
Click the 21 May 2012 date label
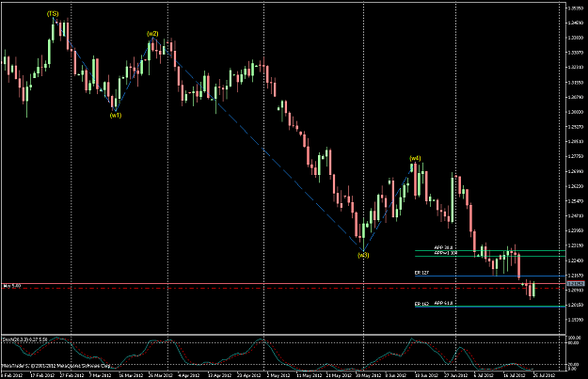[x=338, y=375]
